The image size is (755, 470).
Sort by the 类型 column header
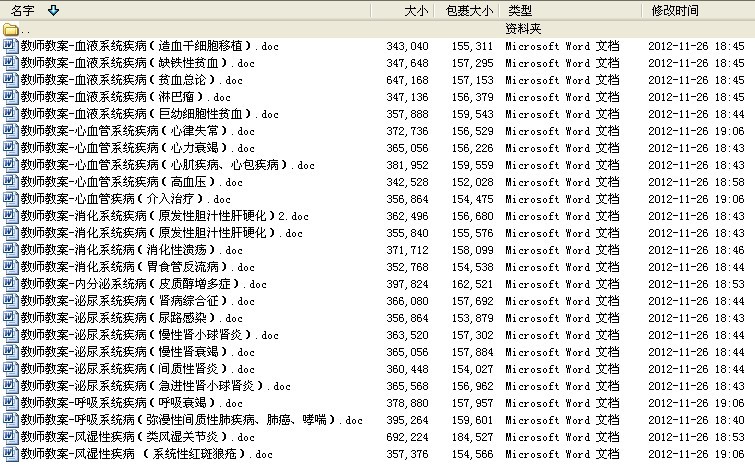click(520, 10)
